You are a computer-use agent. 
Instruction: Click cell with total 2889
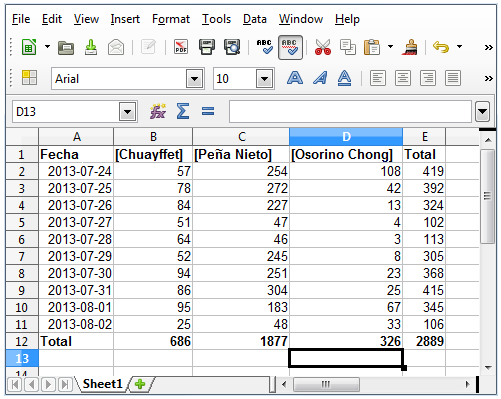424,341
